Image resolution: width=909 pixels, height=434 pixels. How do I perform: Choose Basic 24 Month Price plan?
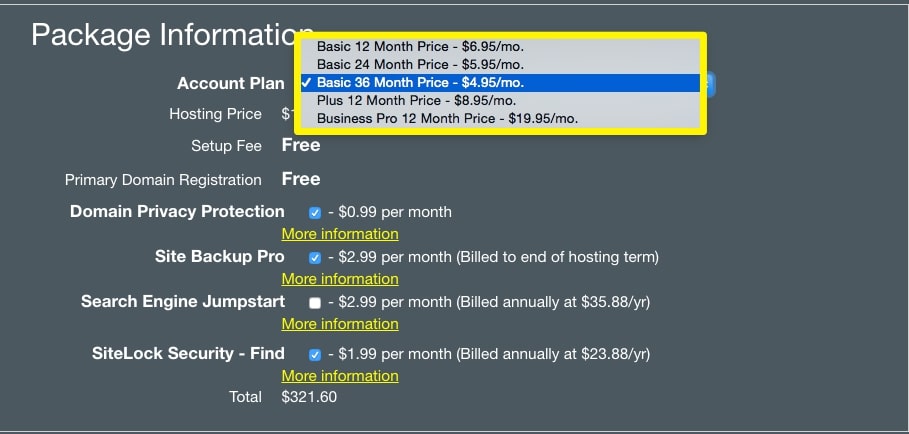pyautogui.click(x=436, y=64)
